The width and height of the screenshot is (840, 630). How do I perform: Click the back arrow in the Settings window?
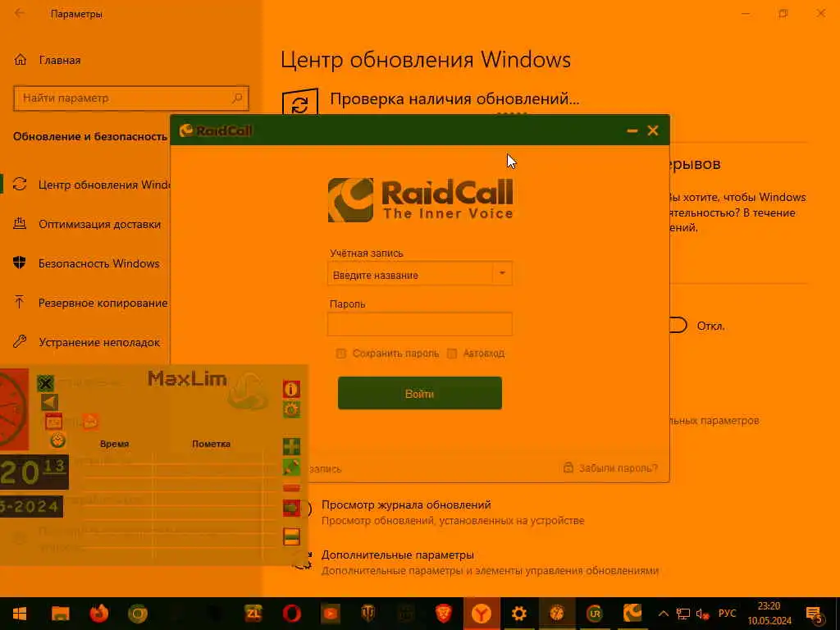[x=20, y=13]
